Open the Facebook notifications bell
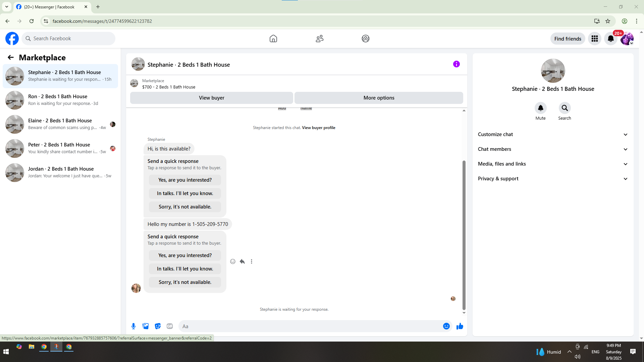The width and height of the screenshot is (644, 362). click(x=610, y=39)
